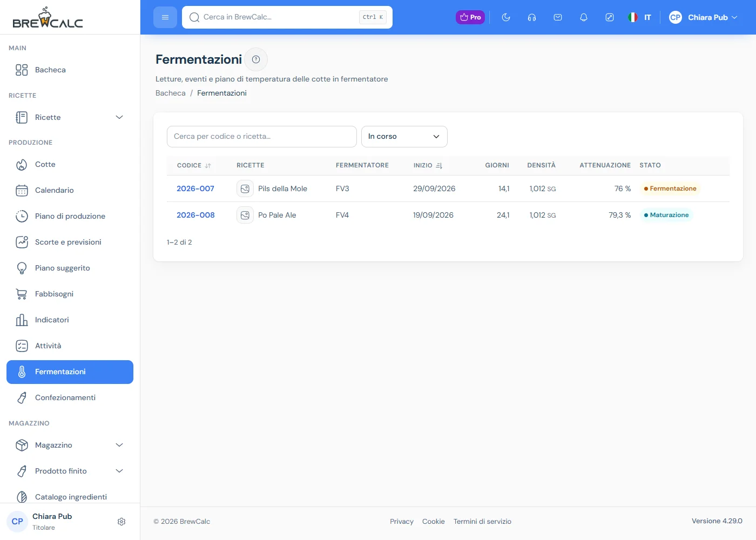Open the In corso status filter dropdown

(x=404, y=137)
